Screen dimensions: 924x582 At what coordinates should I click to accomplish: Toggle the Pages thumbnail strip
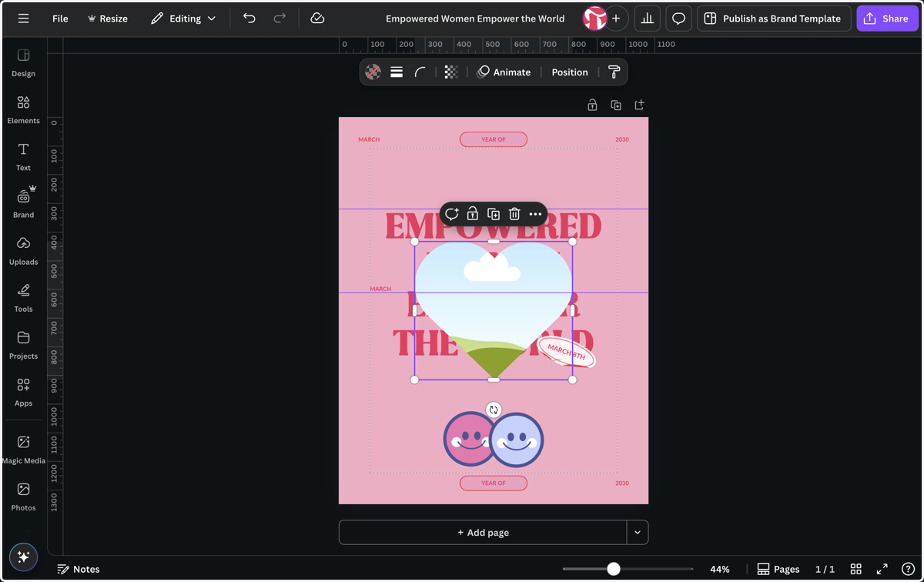(x=778, y=569)
